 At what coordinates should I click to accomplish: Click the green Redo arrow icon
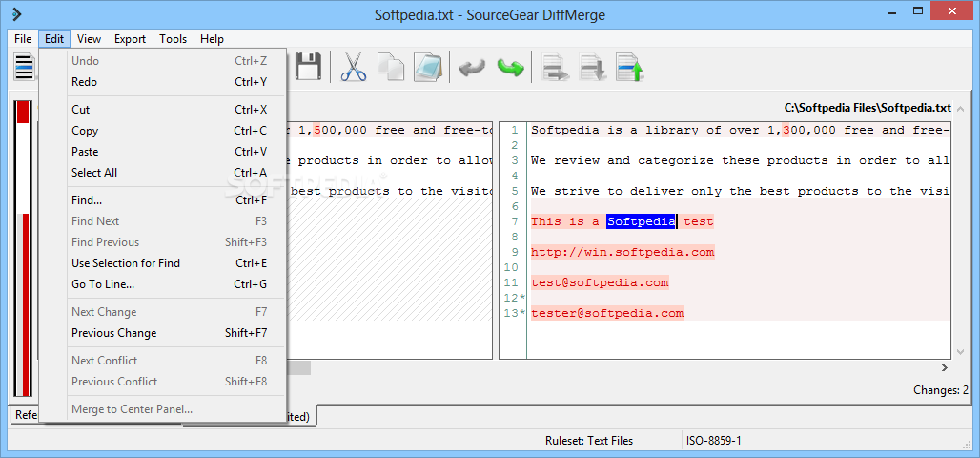(510, 67)
